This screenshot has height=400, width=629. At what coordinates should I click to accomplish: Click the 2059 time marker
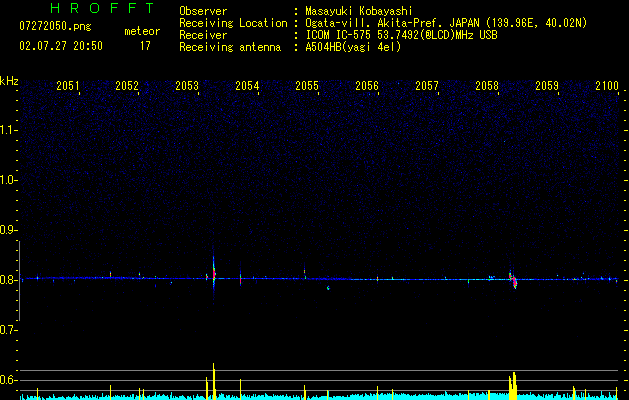[x=547, y=85]
